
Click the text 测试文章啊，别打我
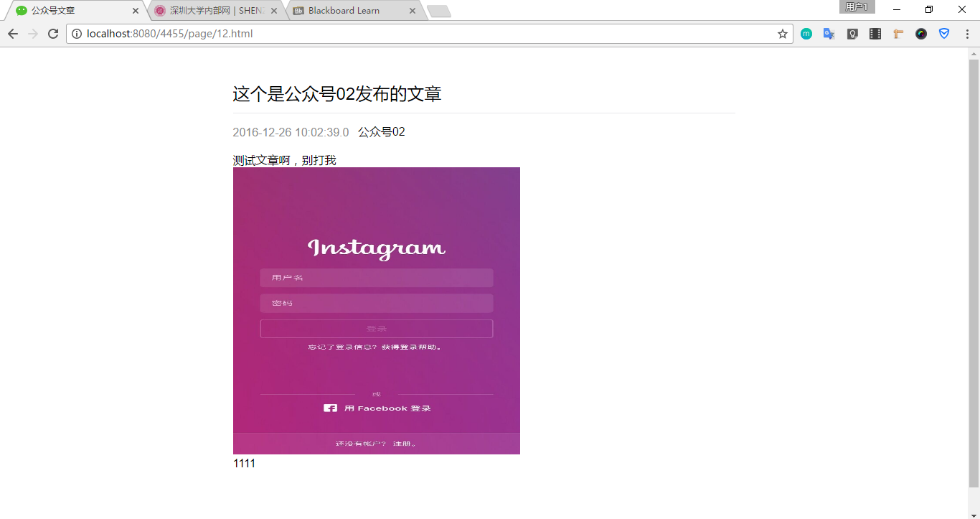(285, 160)
